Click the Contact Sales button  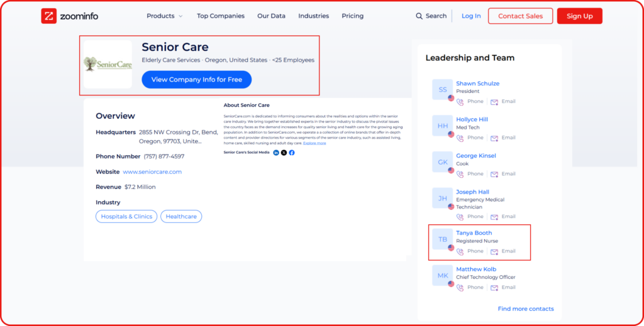pos(520,16)
